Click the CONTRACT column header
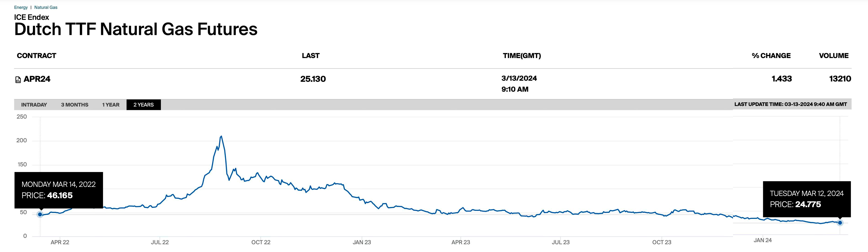This screenshot has width=868, height=252. [x=36, y=56]
